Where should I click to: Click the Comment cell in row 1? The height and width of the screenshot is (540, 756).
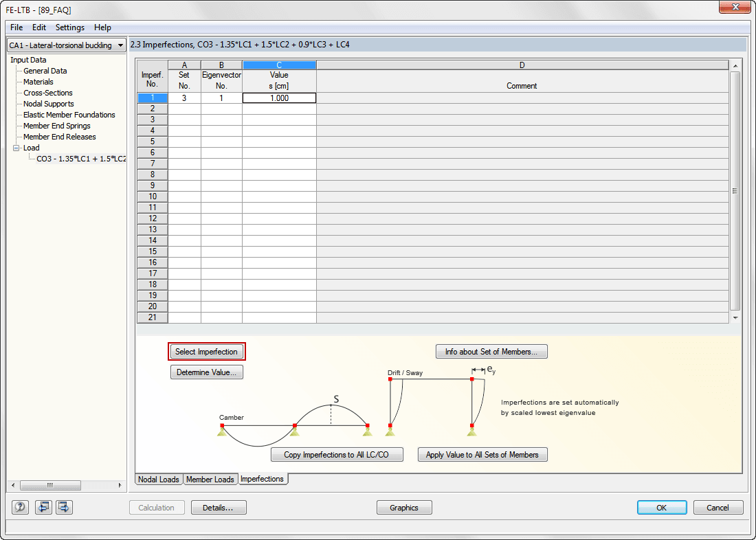click(522, 98)
